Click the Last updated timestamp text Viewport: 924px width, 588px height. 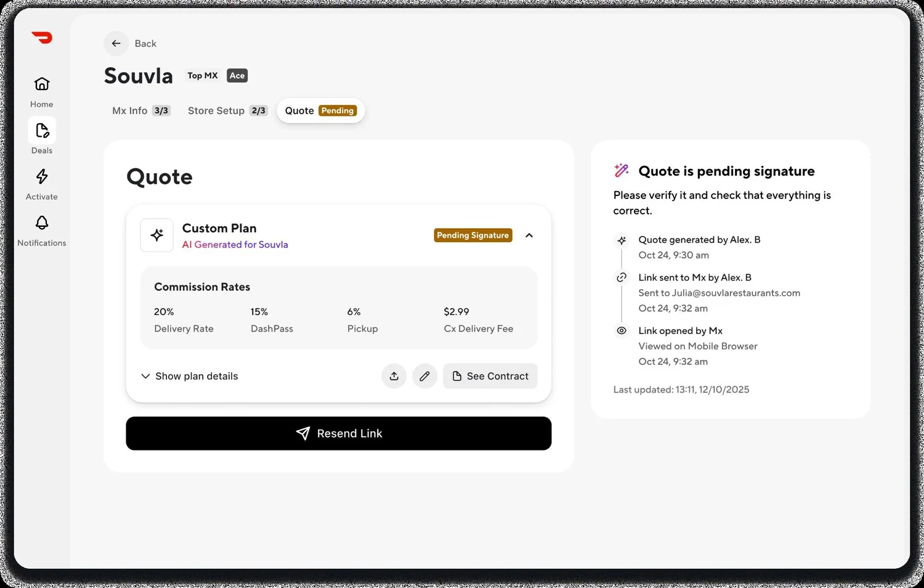pos(681,390)
